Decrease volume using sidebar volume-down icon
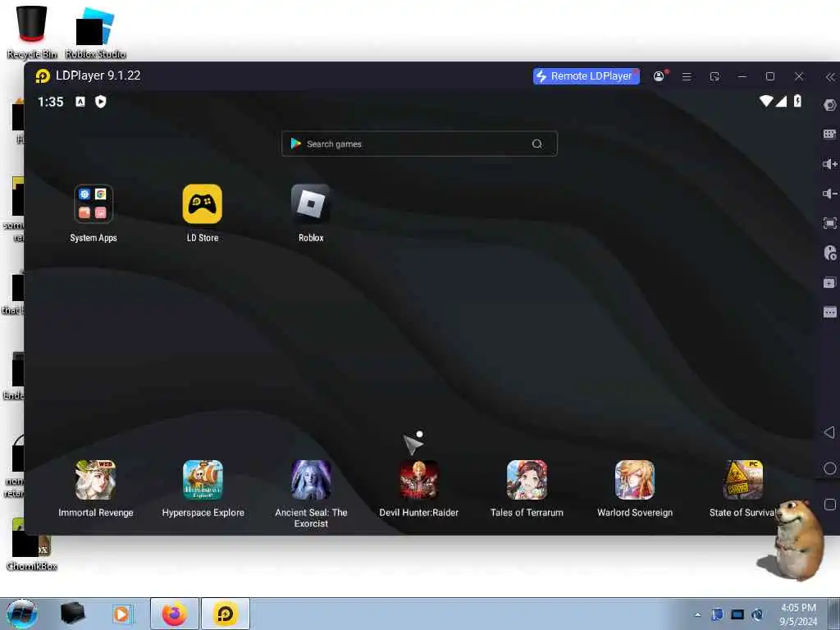The image size is (840, 630). 830,194
